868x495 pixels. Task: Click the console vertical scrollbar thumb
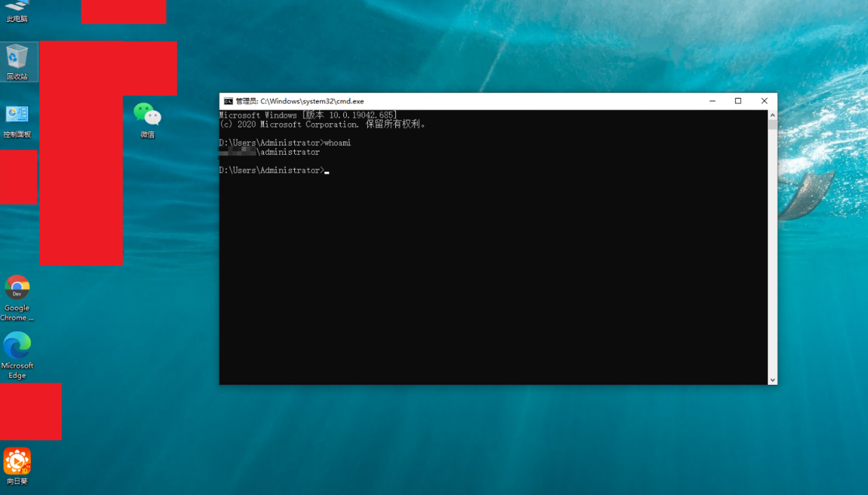(772, 125)
